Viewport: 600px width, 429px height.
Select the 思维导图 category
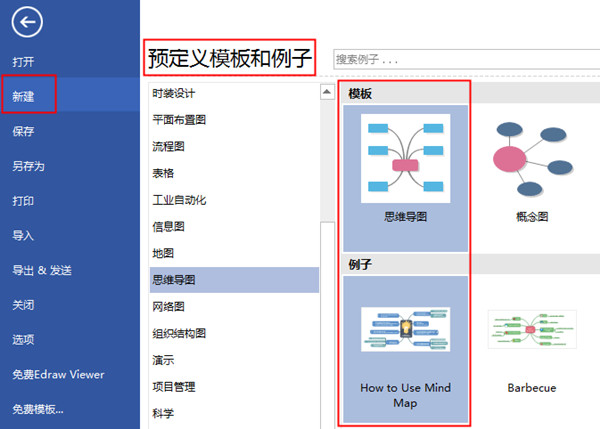173,279
